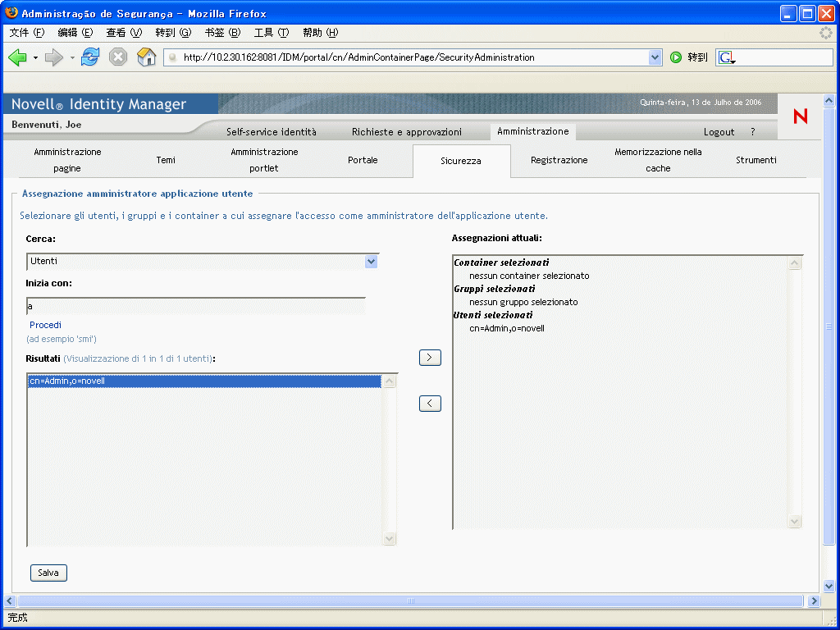Go to the Home page icon
The image size is (840, 630).
tap(146, 57)
